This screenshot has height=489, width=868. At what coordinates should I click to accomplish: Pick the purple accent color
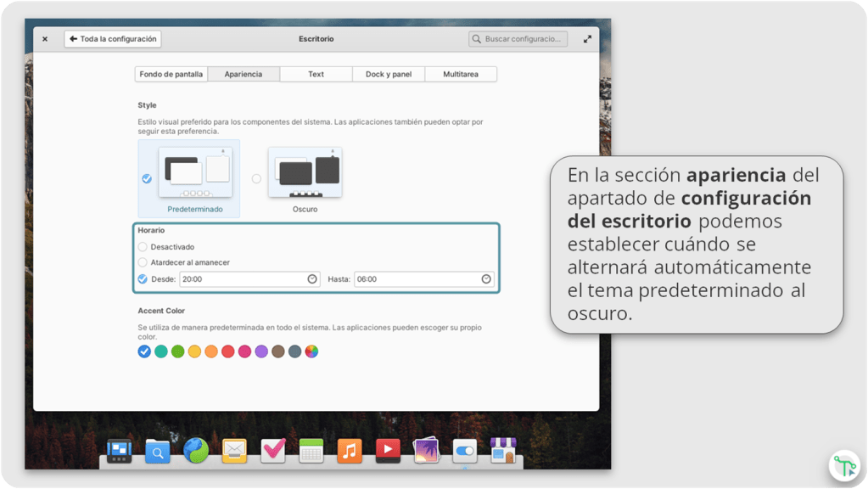261,351
